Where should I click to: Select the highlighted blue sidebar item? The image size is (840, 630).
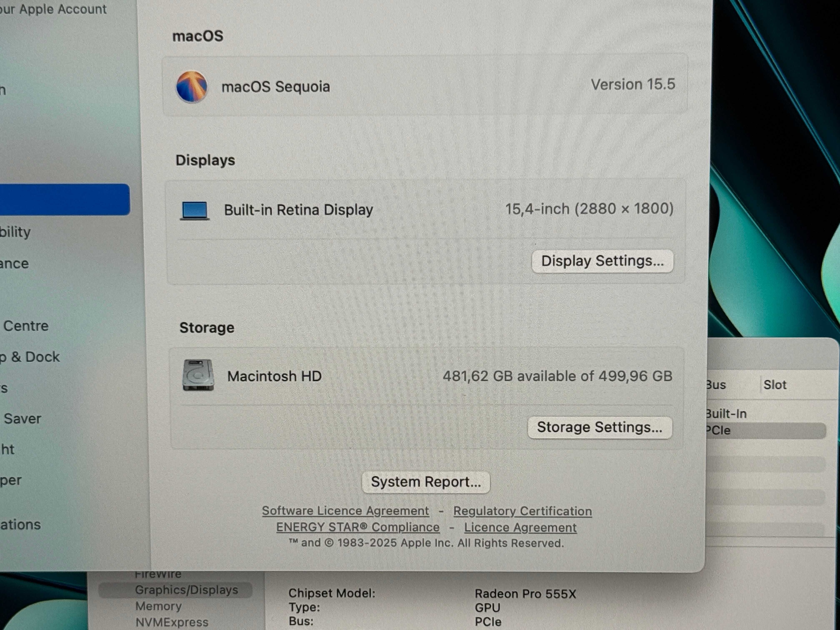tap(65, 199)
